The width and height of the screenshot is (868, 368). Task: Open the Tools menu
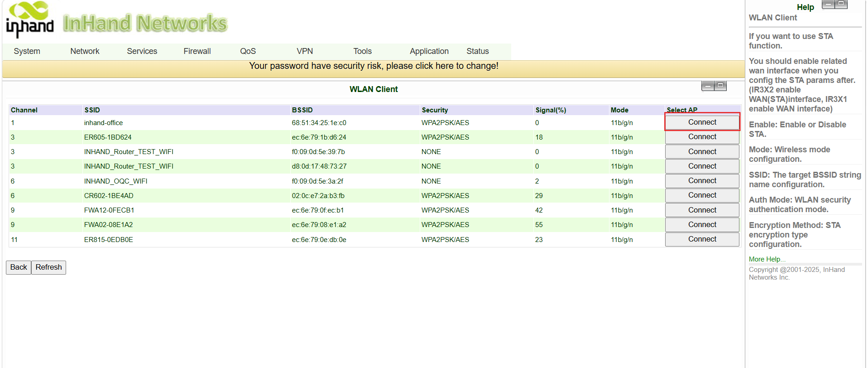[x=362, y=51]
